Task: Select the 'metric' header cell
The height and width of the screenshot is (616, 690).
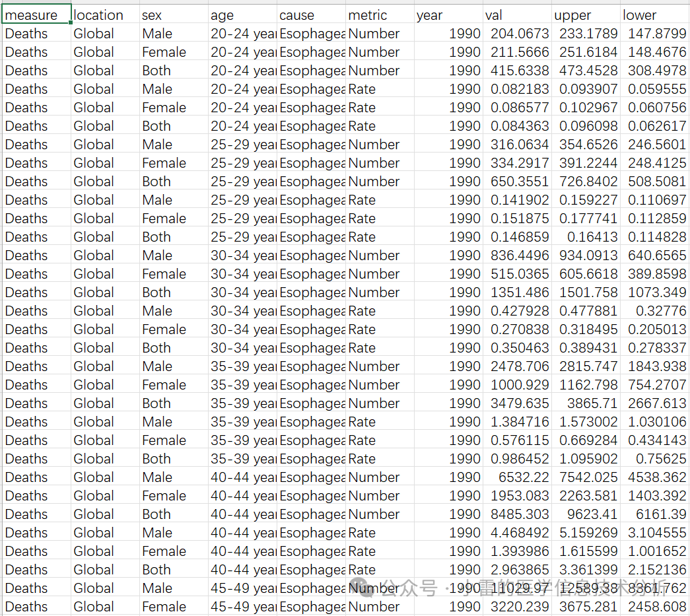Action: [x=380, y=15]
